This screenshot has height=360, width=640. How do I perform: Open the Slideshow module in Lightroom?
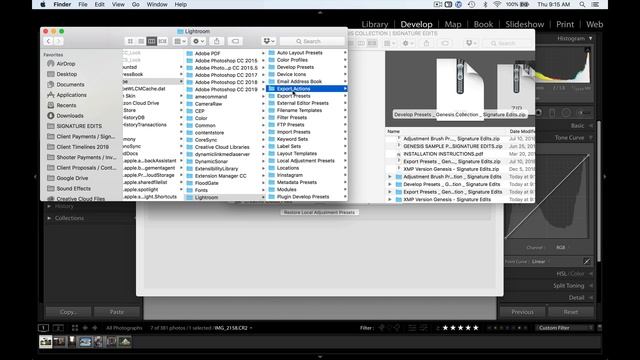pyautogui.click(x=524, y=24)
